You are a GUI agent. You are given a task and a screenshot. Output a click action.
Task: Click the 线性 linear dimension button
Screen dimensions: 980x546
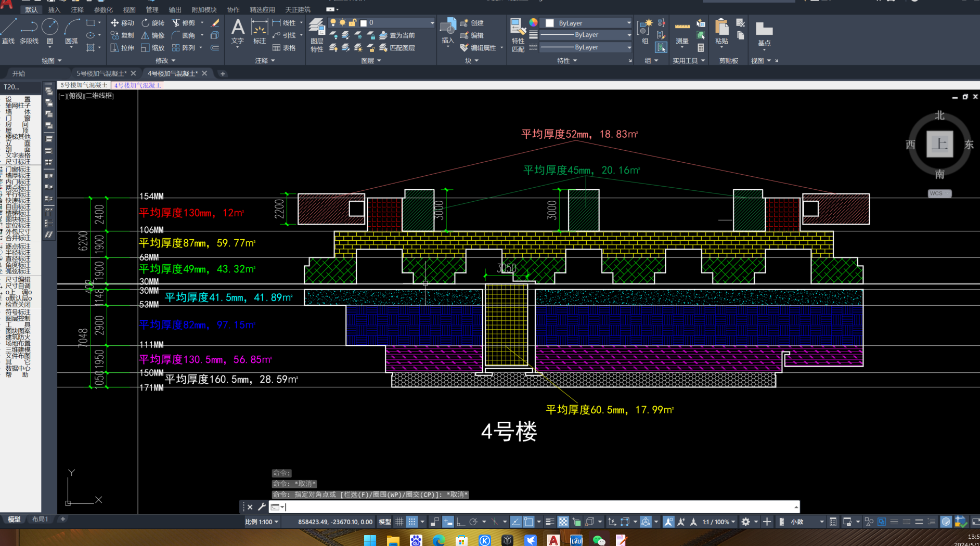point(284,23)
